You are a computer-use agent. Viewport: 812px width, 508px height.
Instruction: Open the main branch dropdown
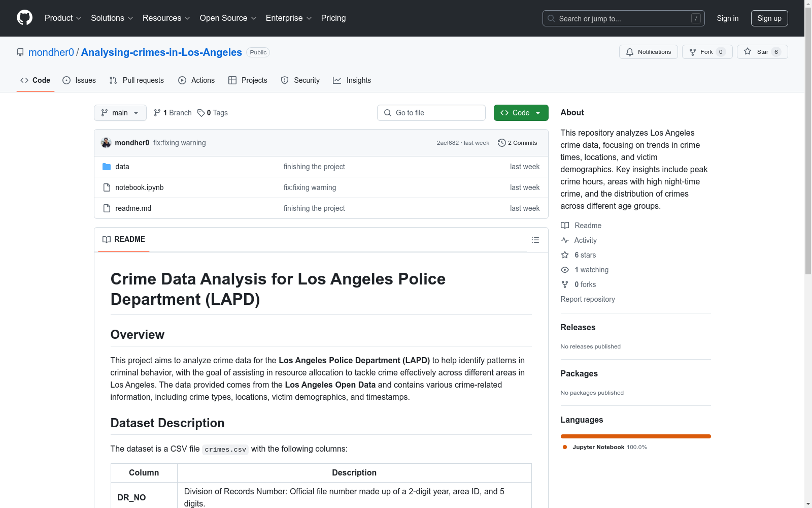coord(120,113)
